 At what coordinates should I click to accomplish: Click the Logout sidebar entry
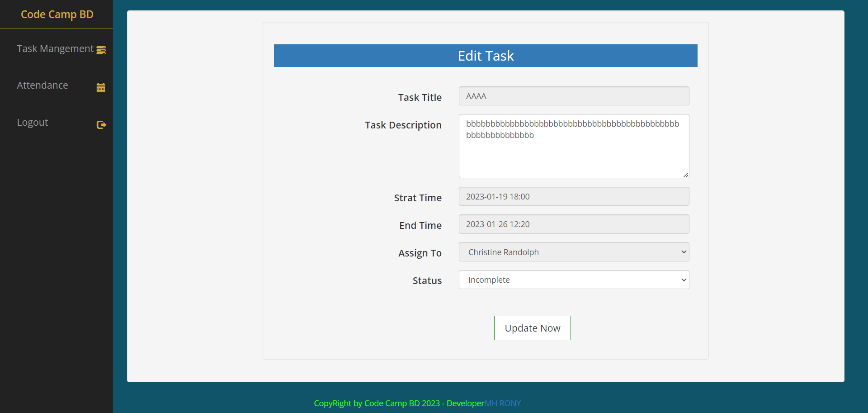click(x=32, y=122)
